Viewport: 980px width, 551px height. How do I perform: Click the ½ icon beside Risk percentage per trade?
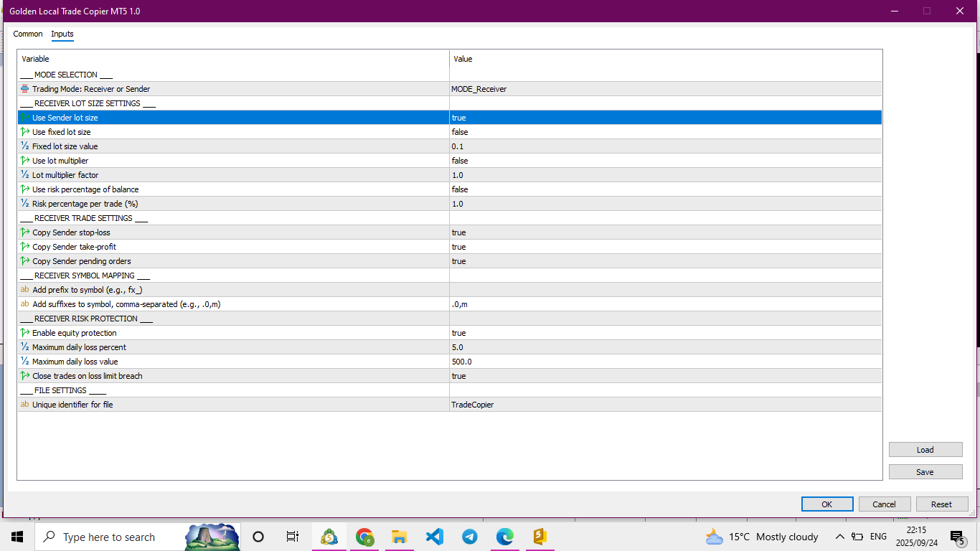pos(25,204)
